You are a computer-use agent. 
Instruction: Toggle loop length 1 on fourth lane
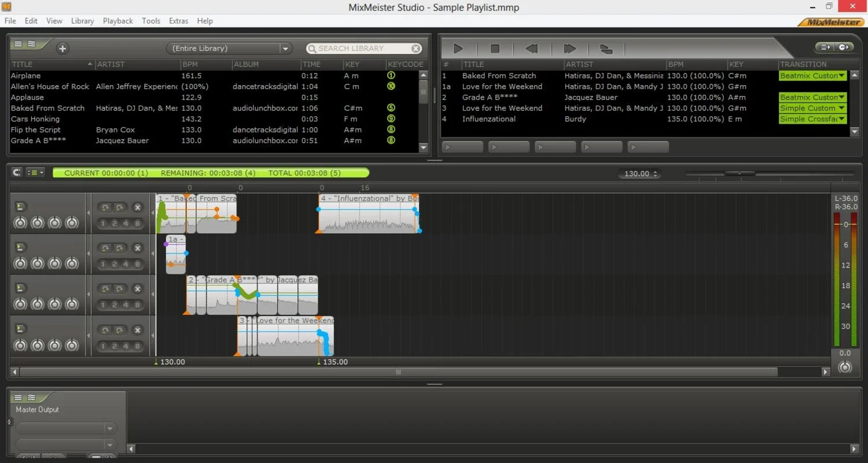[x=103, y=346]
